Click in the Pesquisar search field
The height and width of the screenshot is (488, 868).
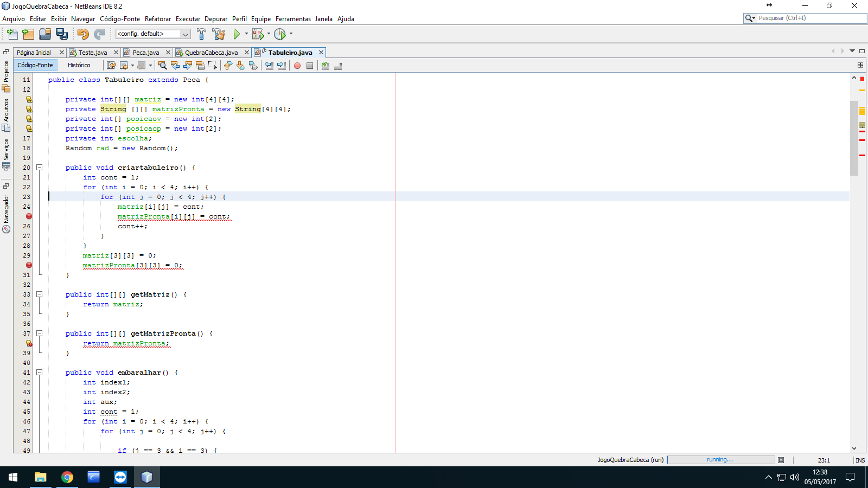tap(810, 18)
